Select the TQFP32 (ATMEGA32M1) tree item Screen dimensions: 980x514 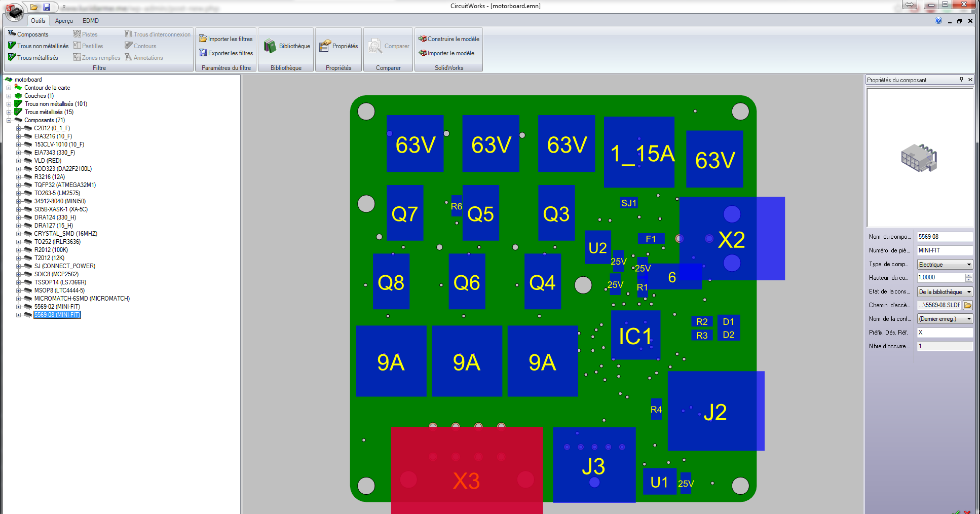point(65,185)
